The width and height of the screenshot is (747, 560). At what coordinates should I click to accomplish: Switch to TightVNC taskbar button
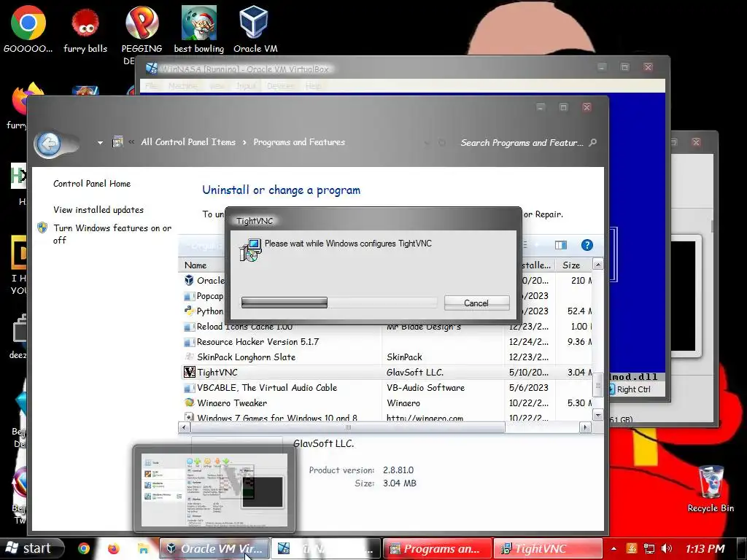coord(548,548)
